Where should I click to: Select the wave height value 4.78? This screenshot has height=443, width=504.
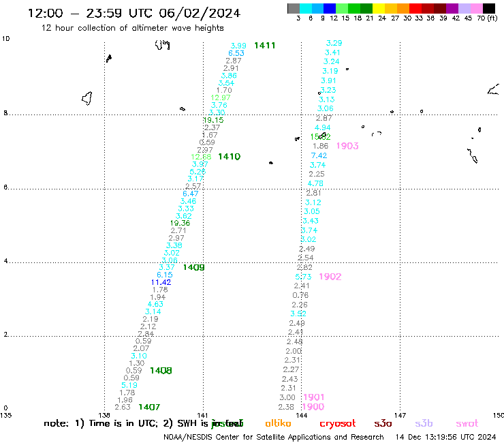tap(315, 183)
